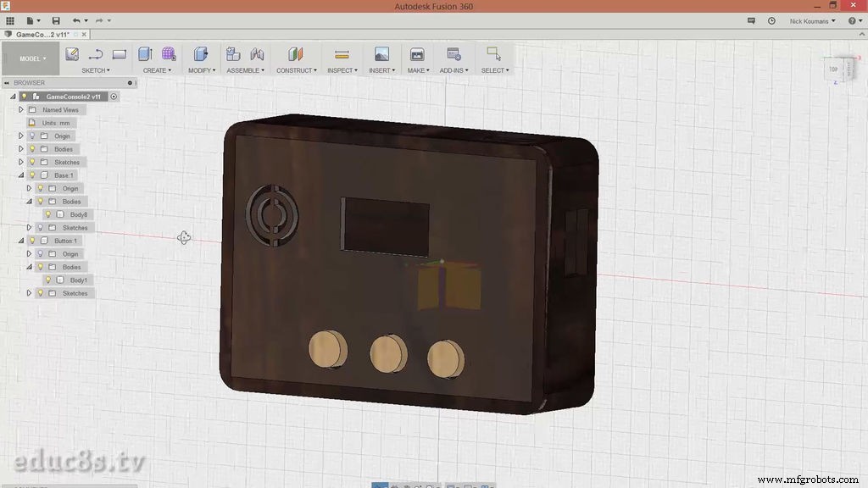Expand the Named Views tree item
Image resolution: width=868 pixels, height=488 pixels.
tap(19, 109)
